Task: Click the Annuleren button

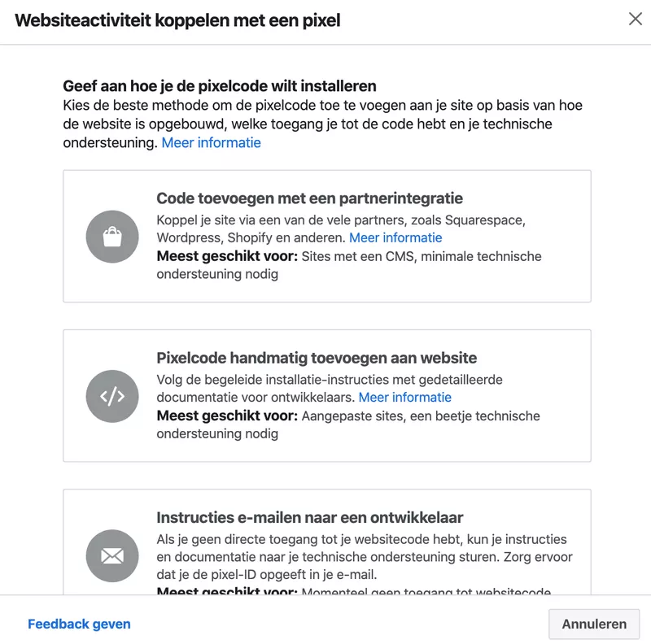Action: (x=594, y=624)
